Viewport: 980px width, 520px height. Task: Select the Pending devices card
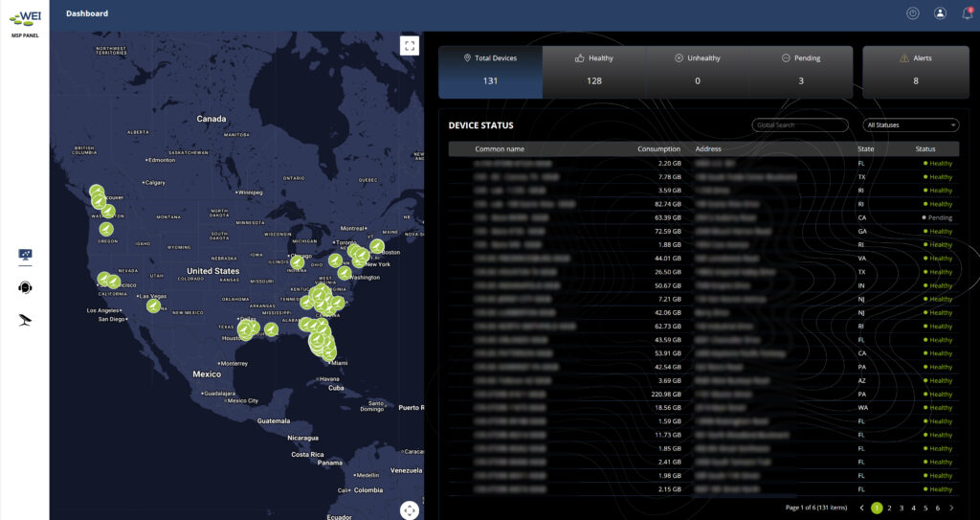pyautogui.click(x=801, y=72)
